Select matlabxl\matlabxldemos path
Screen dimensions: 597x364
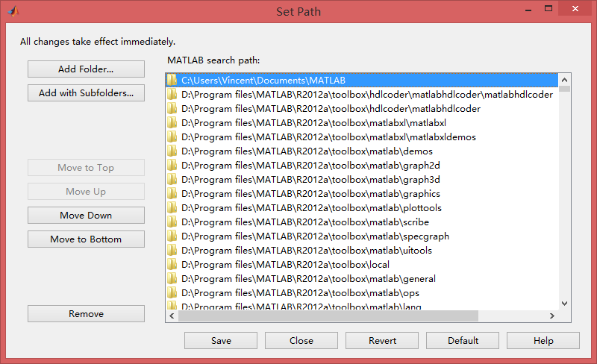click(x=362, y=136)
